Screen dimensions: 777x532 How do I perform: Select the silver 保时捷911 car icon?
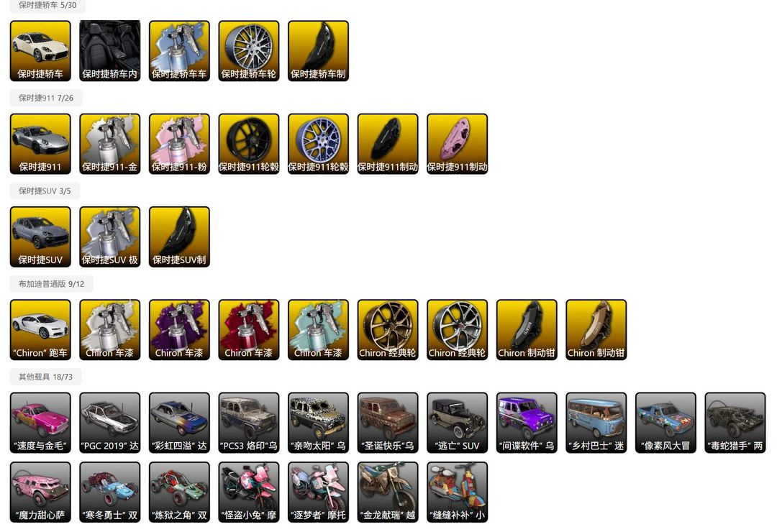(x=40, y=144)
